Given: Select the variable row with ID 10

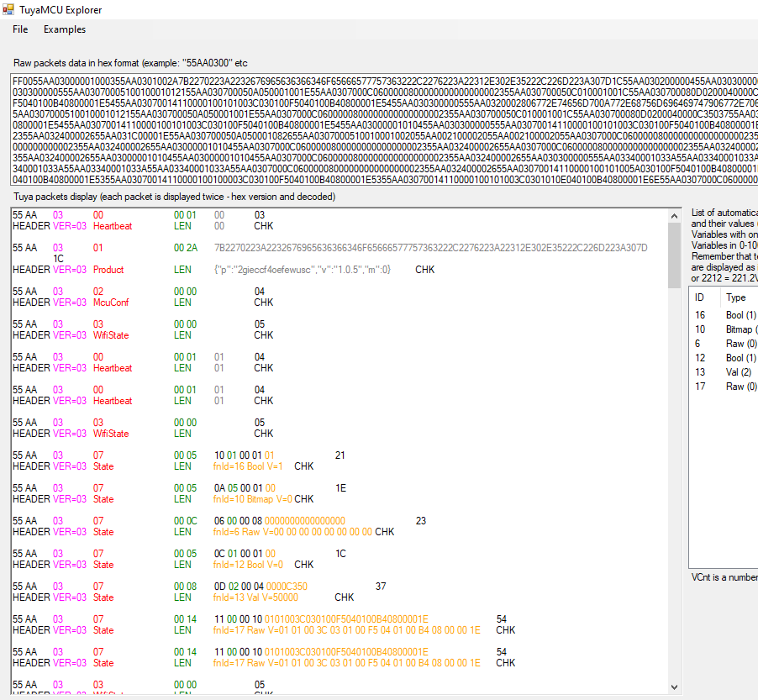Looking at the screenshot, I should (x=724, y=329).
